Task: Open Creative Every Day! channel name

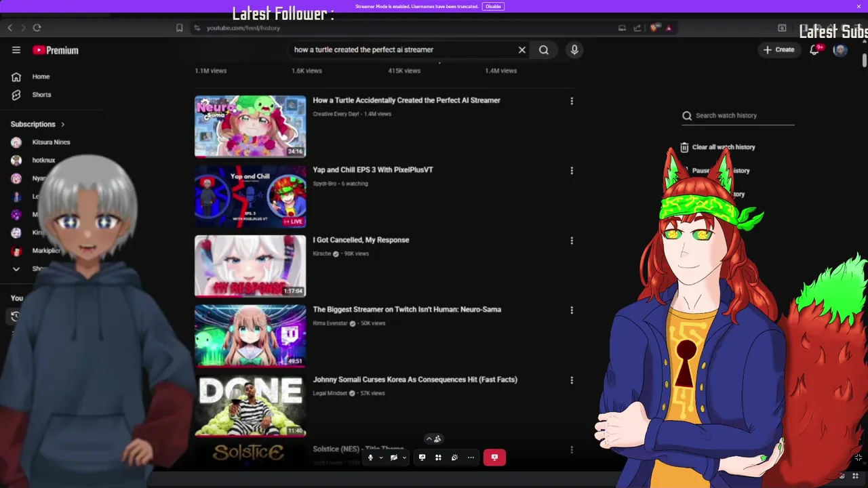Action: pyautogui.click(x=336, y=114)
